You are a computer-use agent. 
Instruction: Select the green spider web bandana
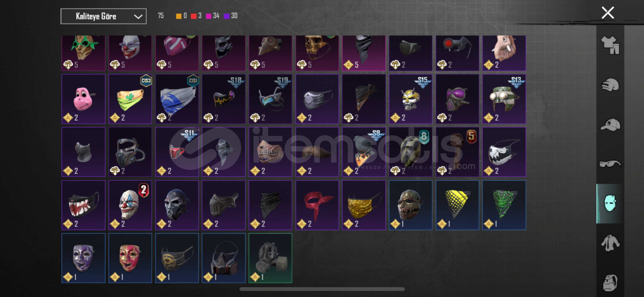coord(504,205)
